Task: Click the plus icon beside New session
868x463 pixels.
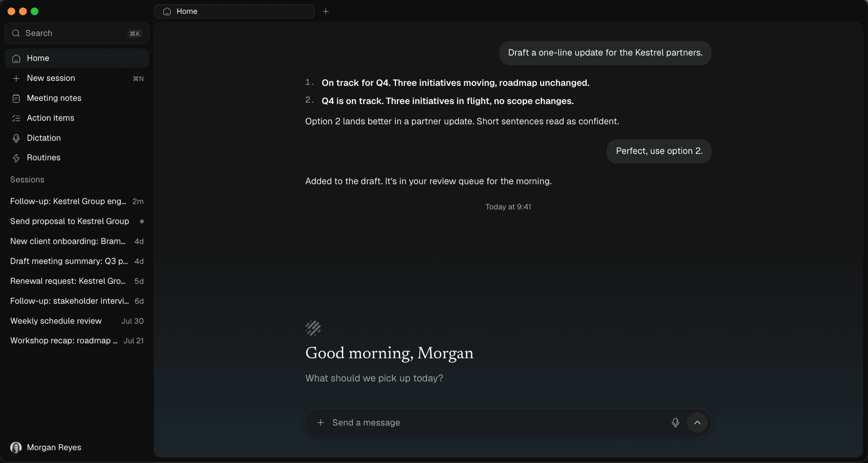Action: (16, 78)
